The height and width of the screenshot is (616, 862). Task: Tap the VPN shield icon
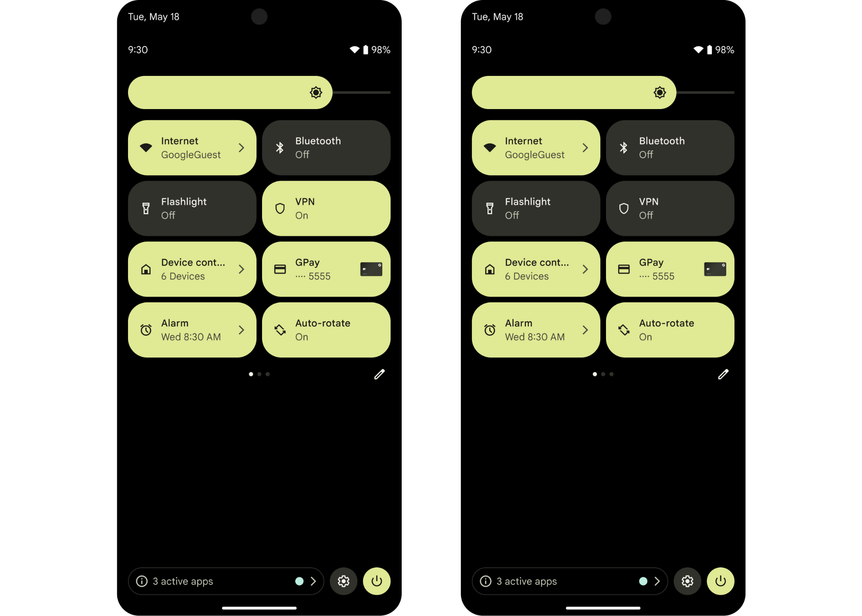[280, 208]
